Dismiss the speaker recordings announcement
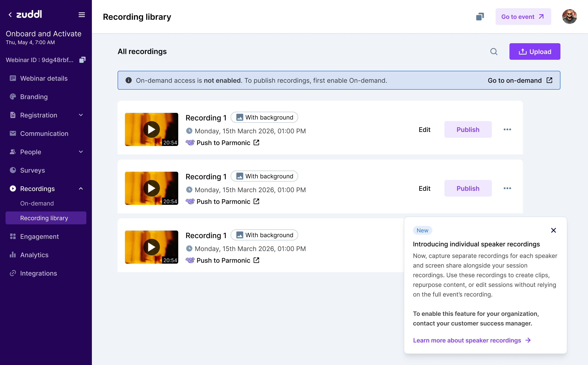The image size is (588, 365). 554,230
